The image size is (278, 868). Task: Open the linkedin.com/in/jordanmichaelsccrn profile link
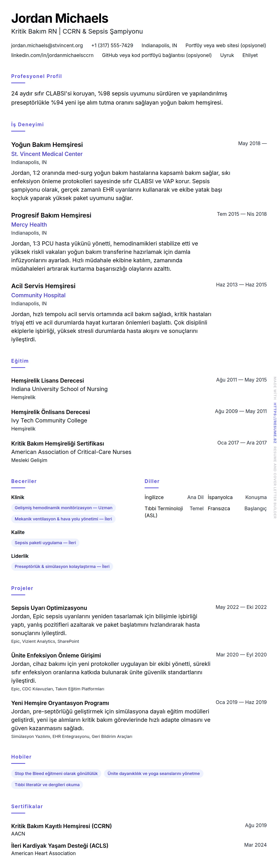click(52, 55)
